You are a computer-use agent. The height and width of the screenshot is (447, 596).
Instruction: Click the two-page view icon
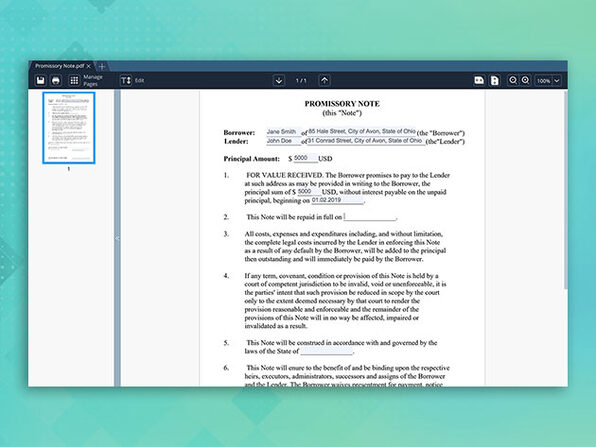479,81
